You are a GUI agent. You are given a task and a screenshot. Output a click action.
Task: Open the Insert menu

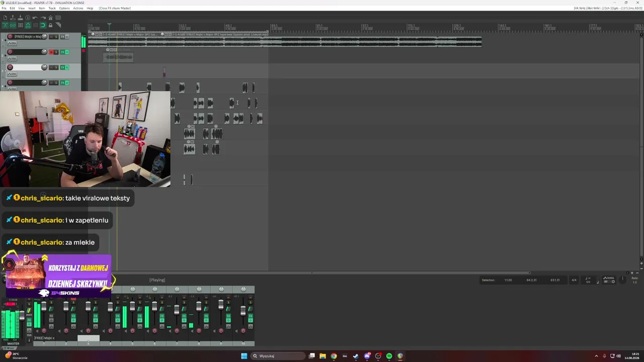click(32, 9)
